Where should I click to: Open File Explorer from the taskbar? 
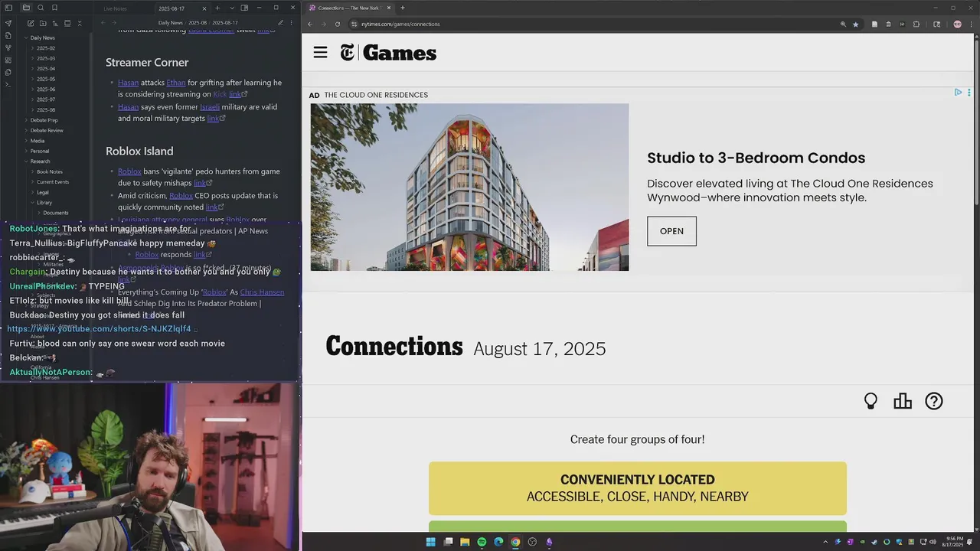coord(465,542)
